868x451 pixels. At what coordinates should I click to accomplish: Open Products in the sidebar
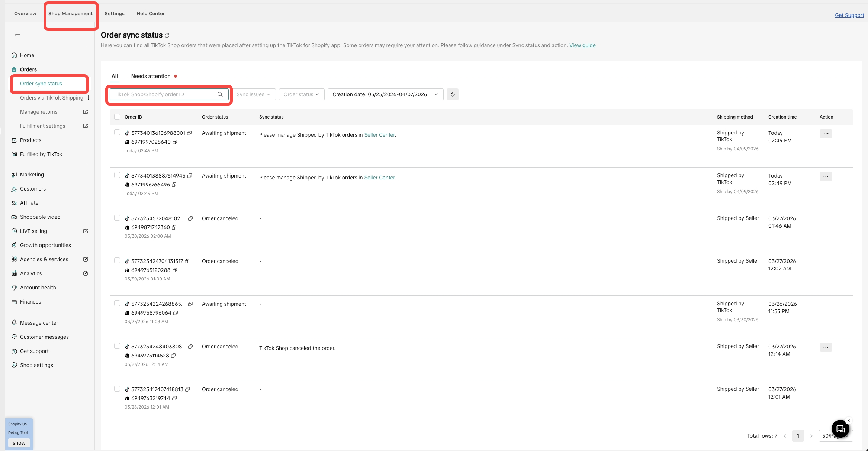point(30,140)
